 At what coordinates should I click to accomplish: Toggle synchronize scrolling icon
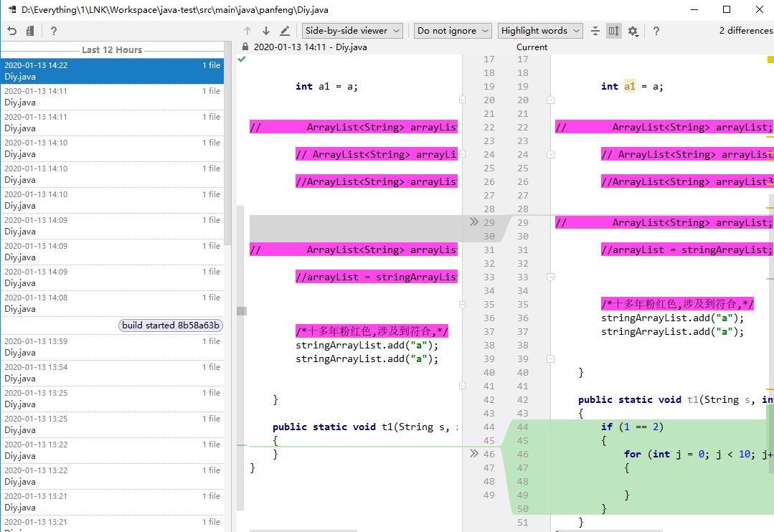pyautogui.click(x=613, y=31)
